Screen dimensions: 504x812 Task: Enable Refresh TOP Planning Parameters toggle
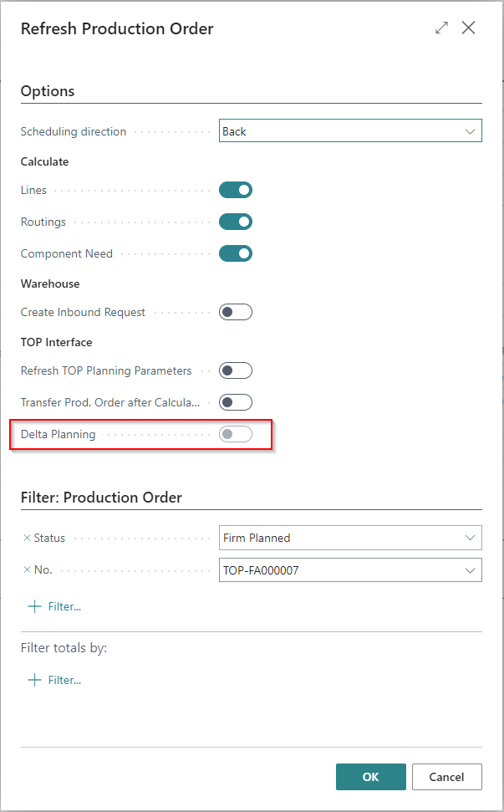coord(236,370)
